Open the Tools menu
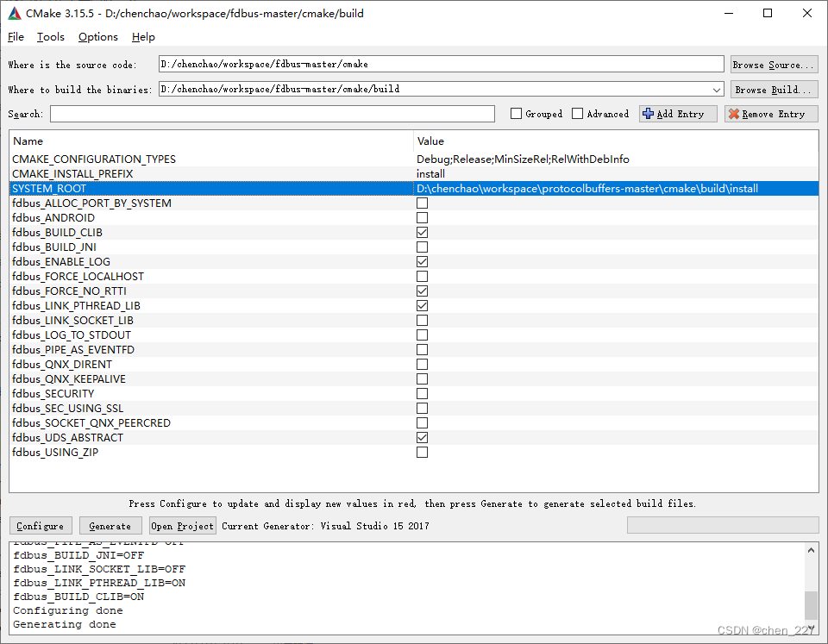Image resolution: width=828 pixels, height=644 pixels. click(50, 37)
